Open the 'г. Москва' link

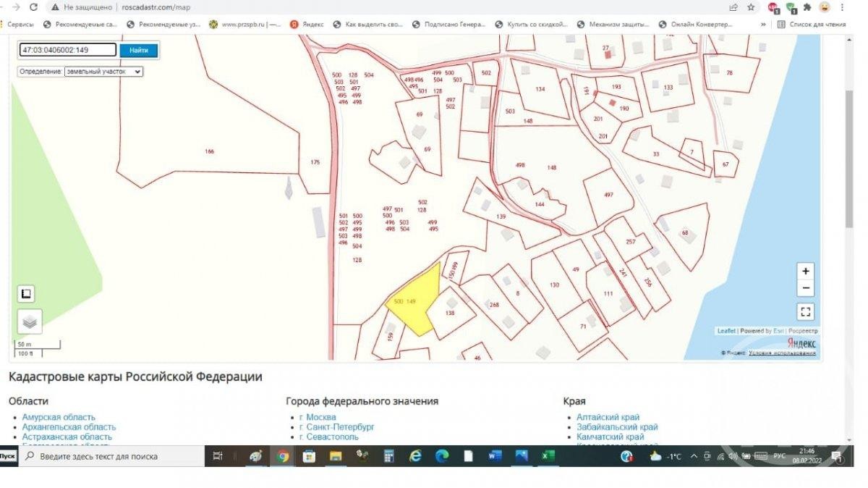point(318,417)
